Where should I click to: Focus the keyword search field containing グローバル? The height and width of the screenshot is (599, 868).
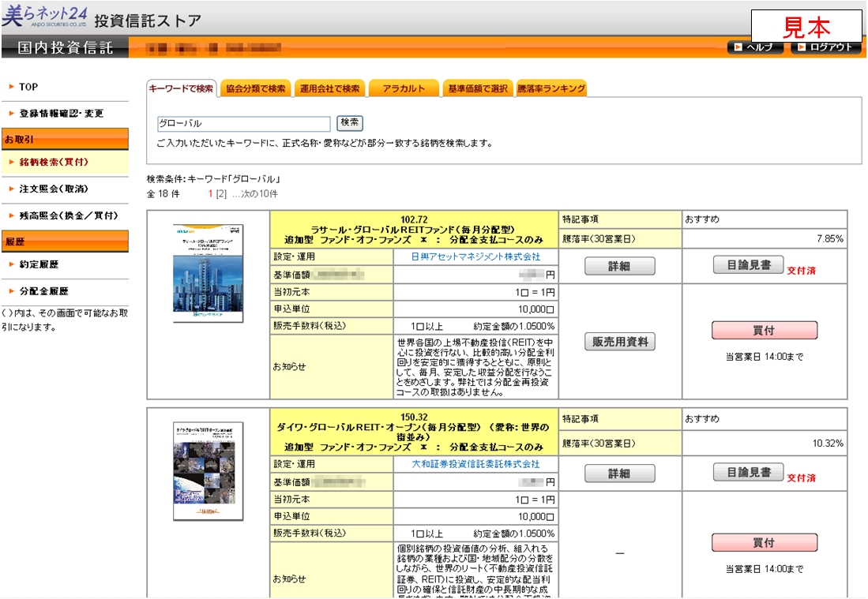pyautogui.click(x=243, y=123)
